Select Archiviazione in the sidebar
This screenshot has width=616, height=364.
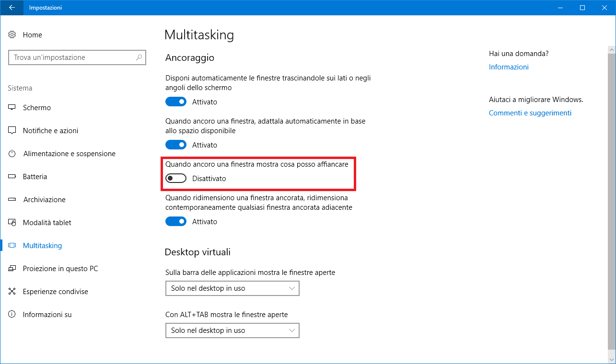coord(44,200)
